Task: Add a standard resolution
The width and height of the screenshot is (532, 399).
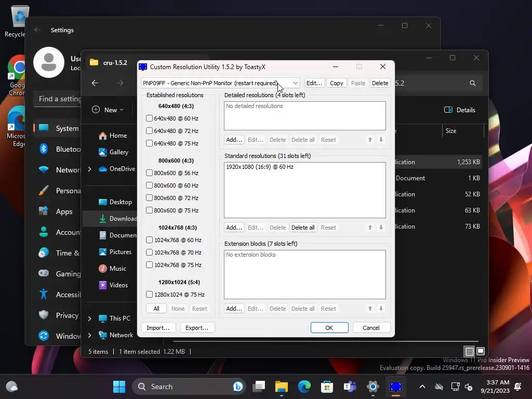Action: coord(234,228)
